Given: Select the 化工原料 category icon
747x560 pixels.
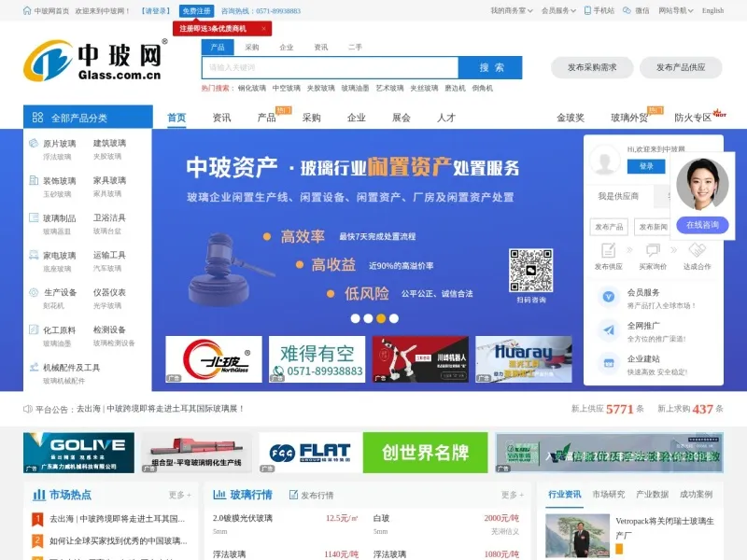Looking at the screenshot, I should pos(34,329).
